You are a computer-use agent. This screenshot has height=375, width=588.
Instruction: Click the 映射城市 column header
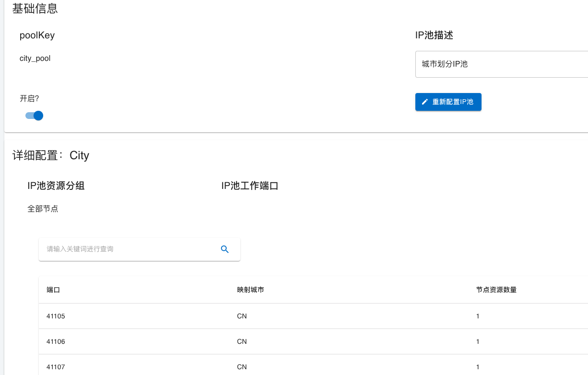click(x=250, y=290)
